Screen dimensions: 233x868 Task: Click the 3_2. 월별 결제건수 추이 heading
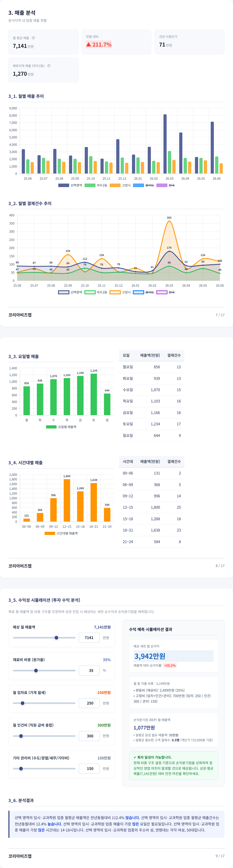[x=30, y=203]
